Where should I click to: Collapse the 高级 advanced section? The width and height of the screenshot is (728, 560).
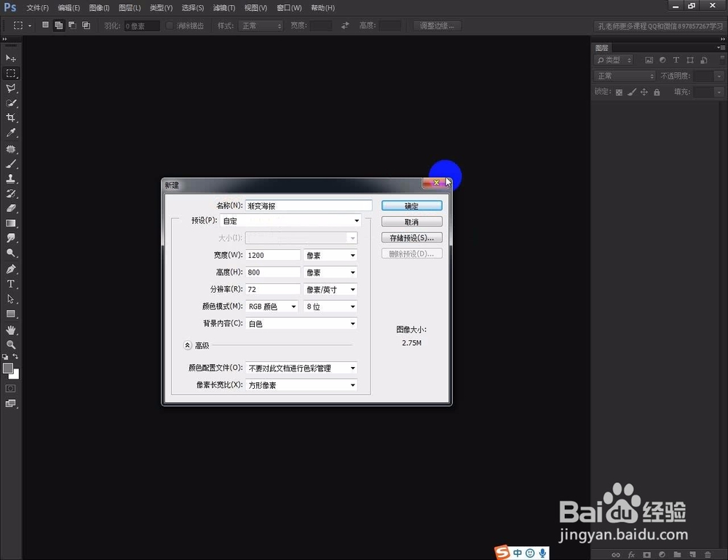tap(188, 344)
